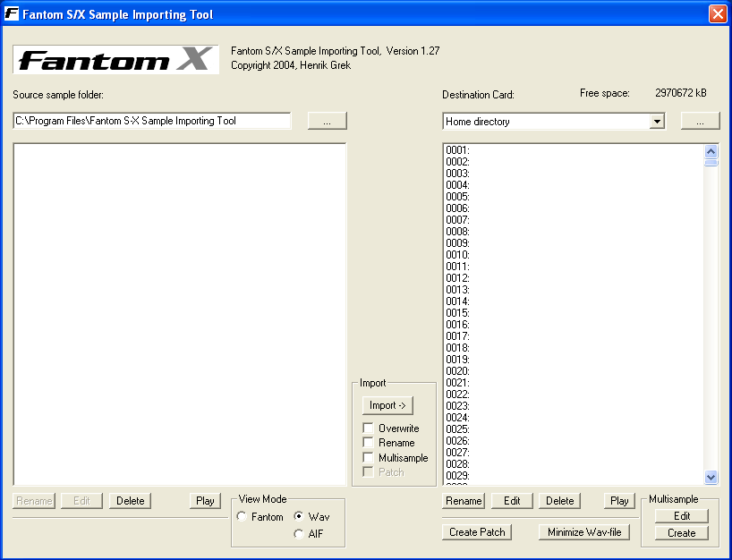
Task: Select the Fantom view mode
Action: coord(242,517)
